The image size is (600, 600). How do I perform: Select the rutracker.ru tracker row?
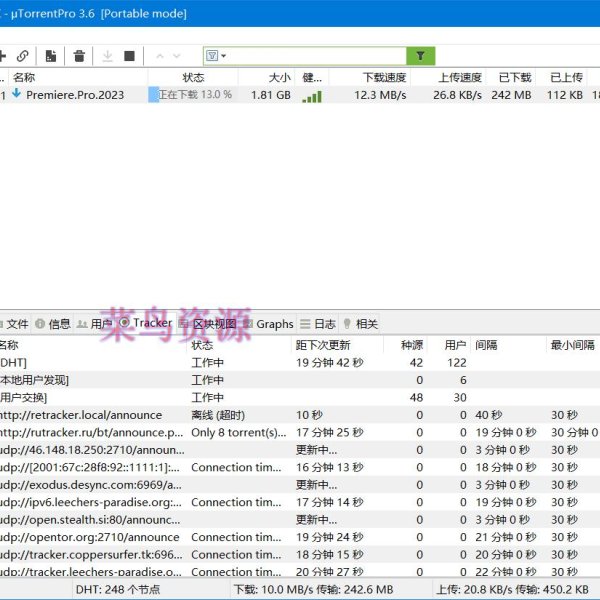click(x=300, y=432)
